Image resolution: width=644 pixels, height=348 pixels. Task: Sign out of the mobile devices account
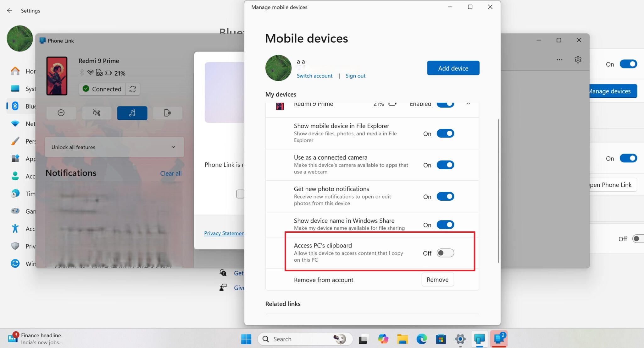(x=355, y=76)
